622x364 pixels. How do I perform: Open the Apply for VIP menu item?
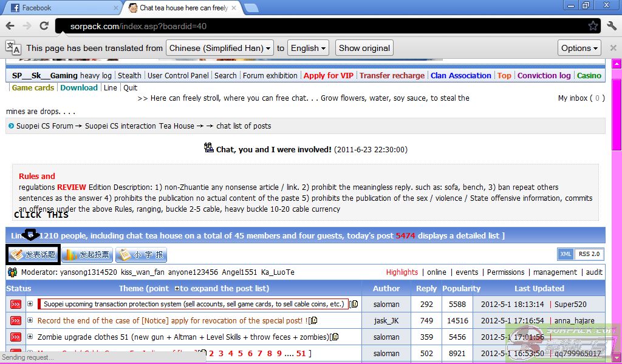328,75
